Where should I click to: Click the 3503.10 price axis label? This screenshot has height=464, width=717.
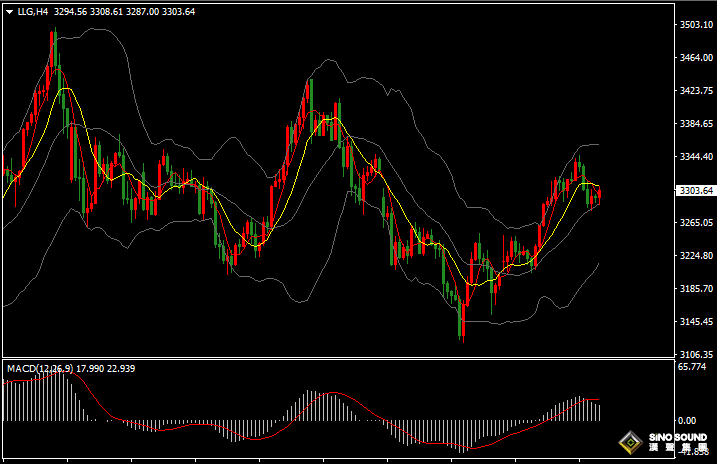[x=694, y=24]
